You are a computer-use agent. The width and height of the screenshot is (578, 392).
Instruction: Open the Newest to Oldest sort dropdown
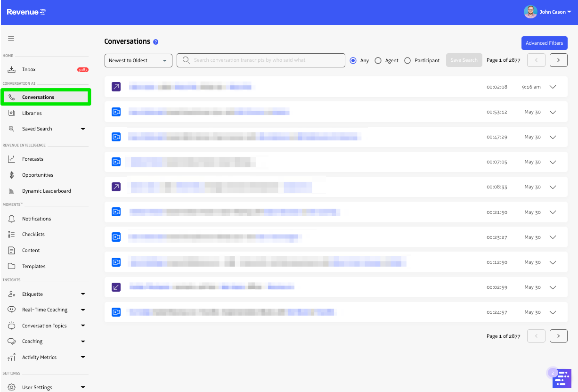(x=138, y=61)
